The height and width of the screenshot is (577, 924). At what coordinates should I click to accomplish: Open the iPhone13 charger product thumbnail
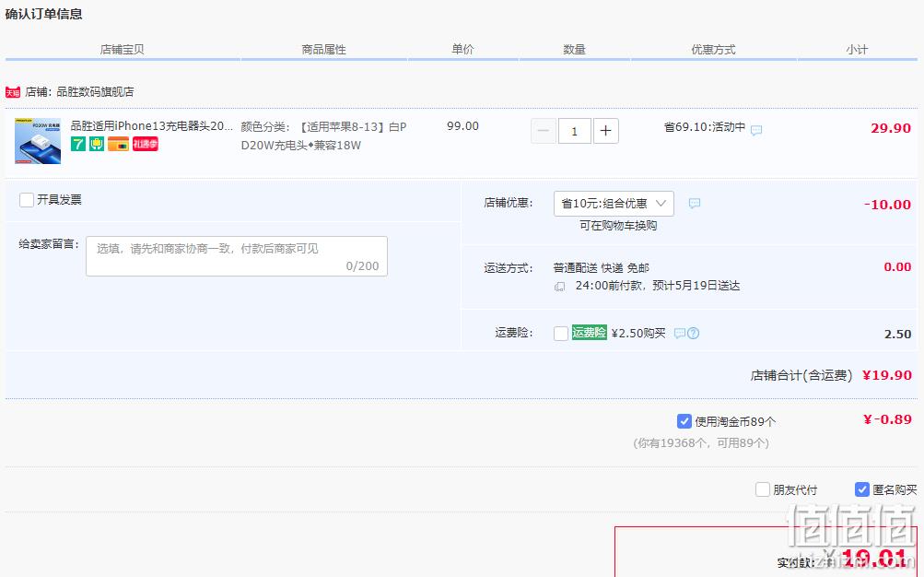38,141
